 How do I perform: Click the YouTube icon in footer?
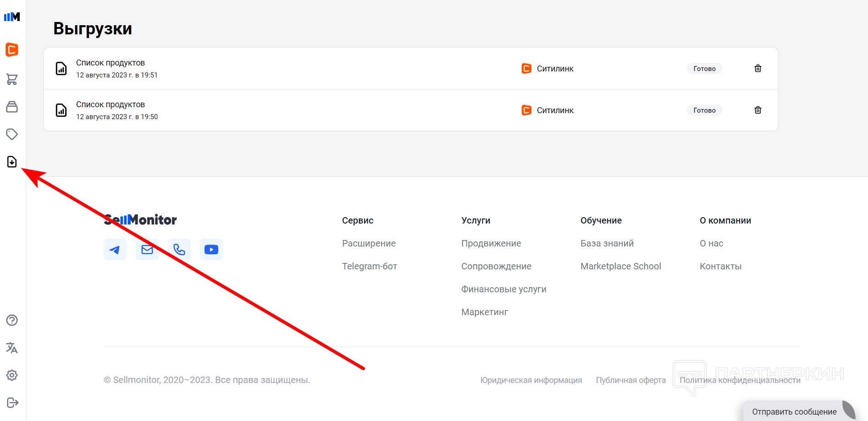pyautogui.click(x=211, y=250)
